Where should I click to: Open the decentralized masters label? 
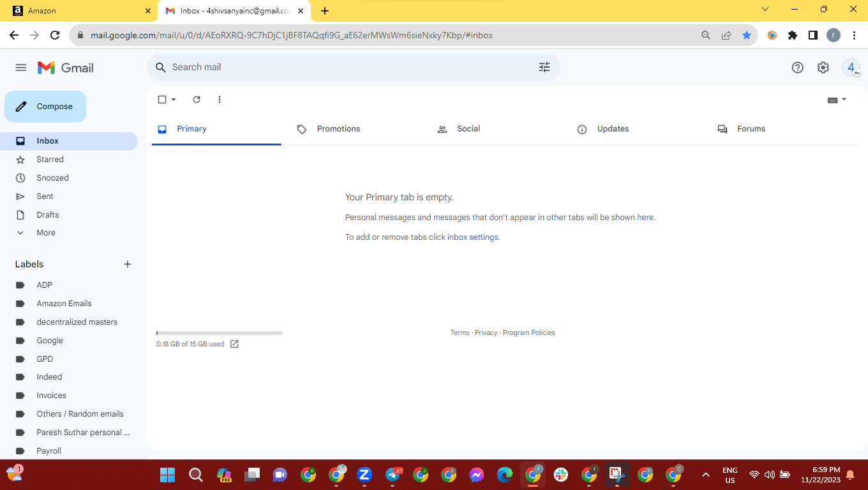tap(69, 322)
